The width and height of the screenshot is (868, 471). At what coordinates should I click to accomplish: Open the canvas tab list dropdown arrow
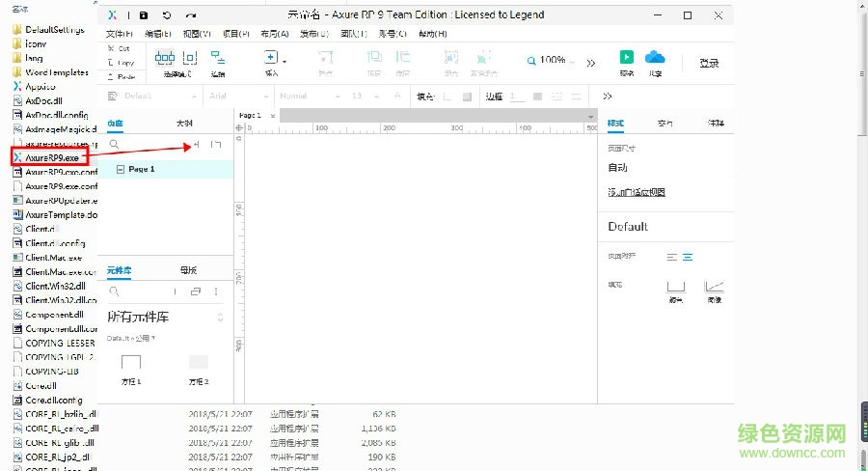click(590, 117)
